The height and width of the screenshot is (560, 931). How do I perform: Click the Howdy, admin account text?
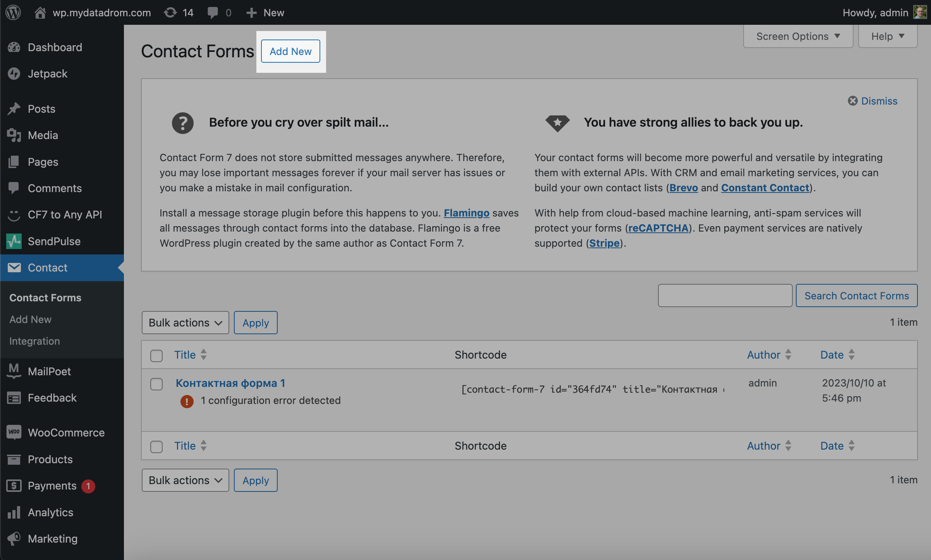[x=875, y=12]
